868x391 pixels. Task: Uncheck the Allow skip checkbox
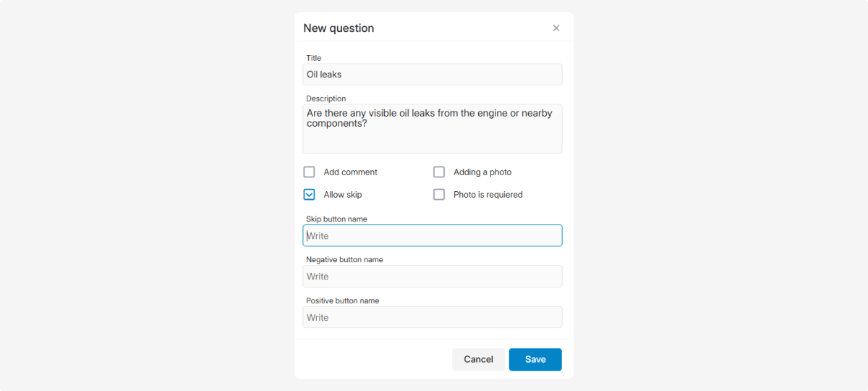[x=310, y=195]
